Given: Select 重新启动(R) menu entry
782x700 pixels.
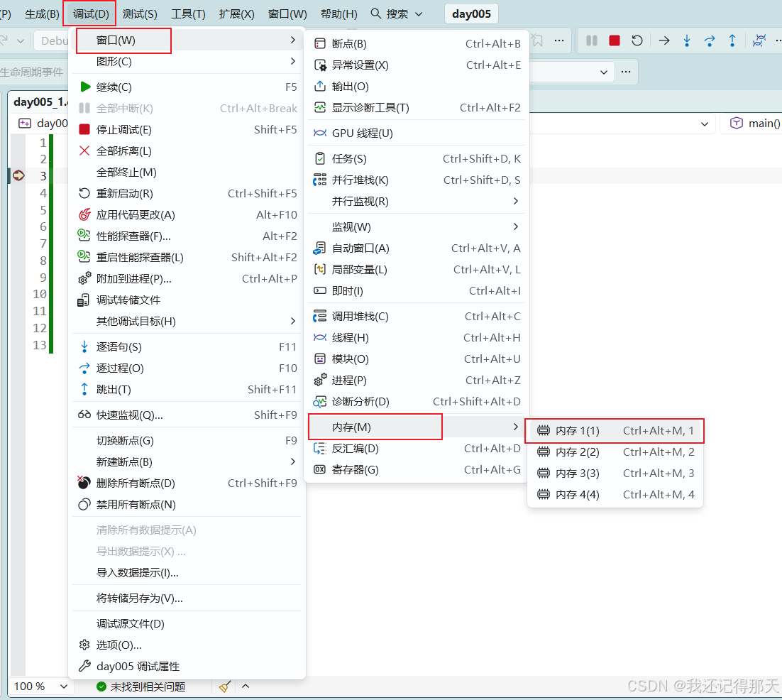Looking at the screenshot, I should pyautogui.click(x=187, y=194).
